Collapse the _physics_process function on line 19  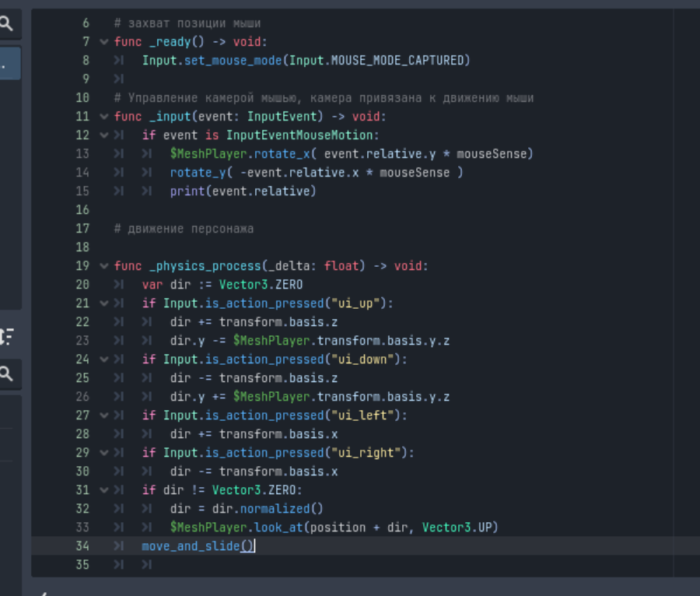(104, 266)
